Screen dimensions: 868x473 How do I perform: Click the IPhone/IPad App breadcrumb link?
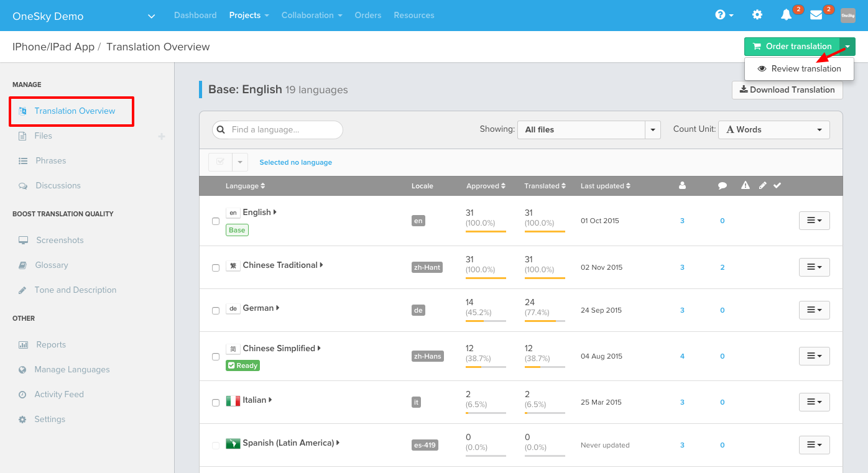53,47
